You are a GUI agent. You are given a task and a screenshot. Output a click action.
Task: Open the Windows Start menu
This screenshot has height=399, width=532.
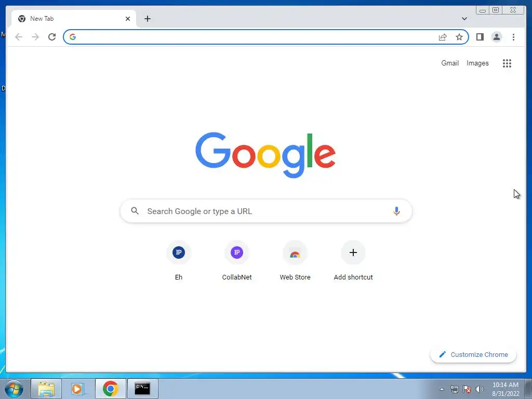click(14, 389)
